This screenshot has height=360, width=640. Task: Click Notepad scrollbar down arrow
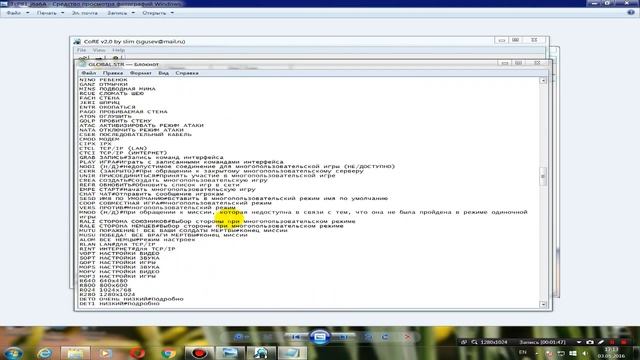(543, 304)
